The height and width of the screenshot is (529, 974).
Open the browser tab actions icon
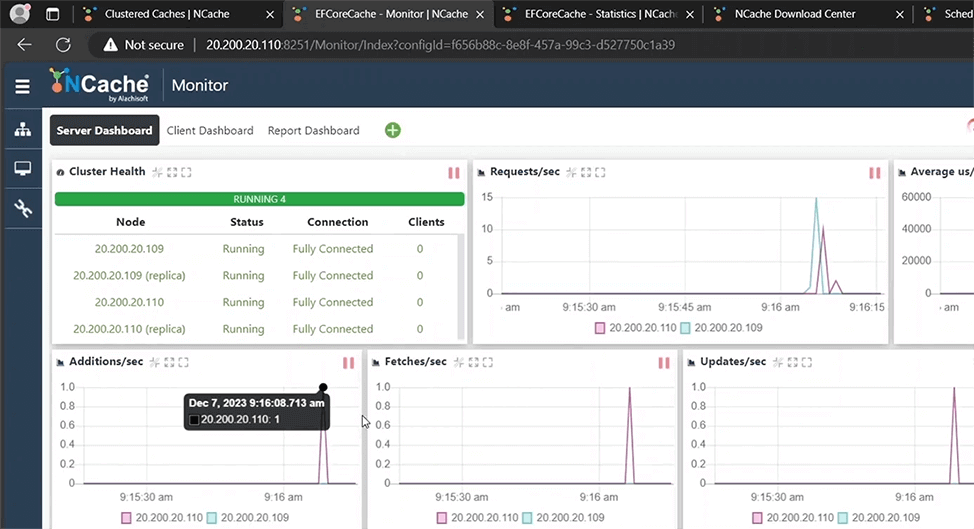point(53,14)
